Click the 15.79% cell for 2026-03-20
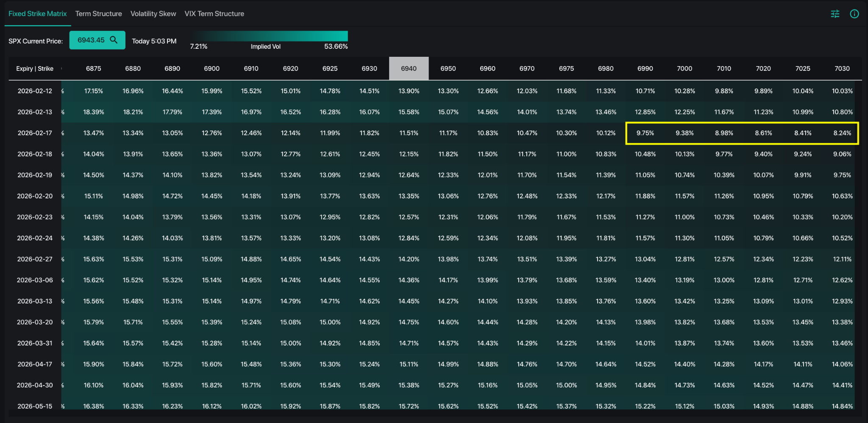 coord(94,322)
